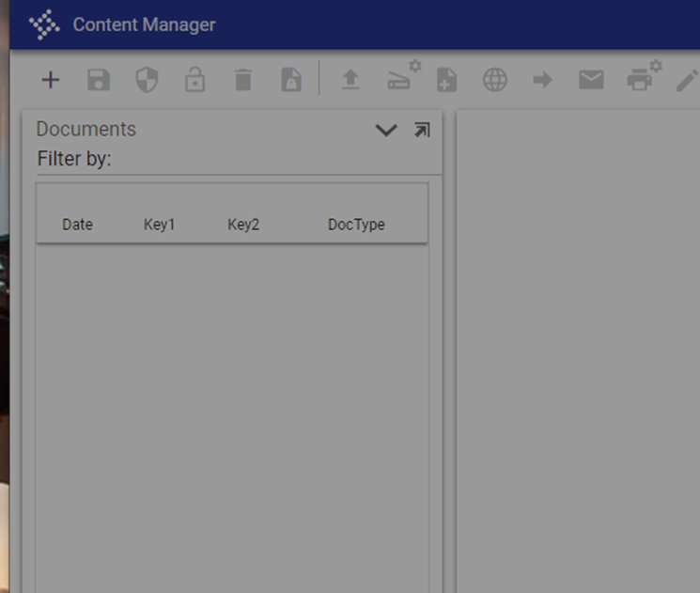Click the Documents panel title
Screen dimensions: 700x593
tap(86, 129)
